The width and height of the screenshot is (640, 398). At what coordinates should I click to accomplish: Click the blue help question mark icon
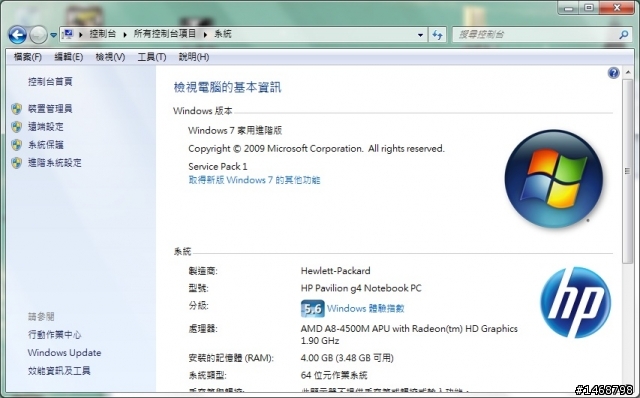[x=613, y=73]
